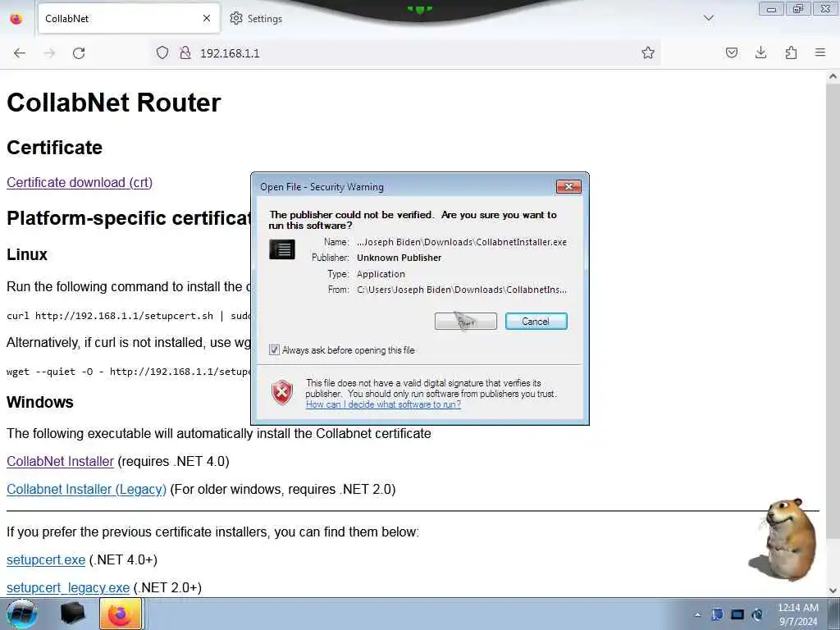Click the 192.168.1.1 address bar
This screenshot has height=630, width=840.
pyautogui.click(x=405, y=52)
